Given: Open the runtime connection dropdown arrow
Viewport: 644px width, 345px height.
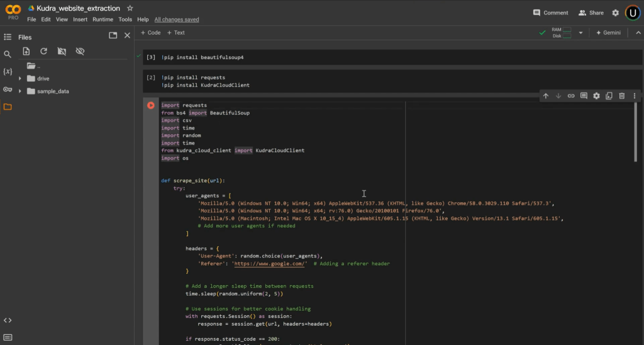Looking at the screenshot, I should click(580, 33).
